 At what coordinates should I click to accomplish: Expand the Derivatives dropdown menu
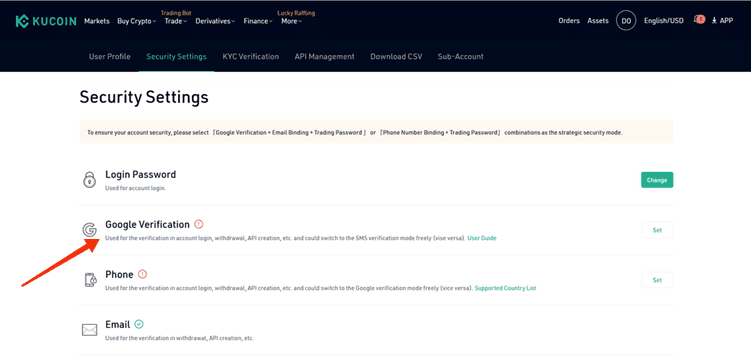215,21
